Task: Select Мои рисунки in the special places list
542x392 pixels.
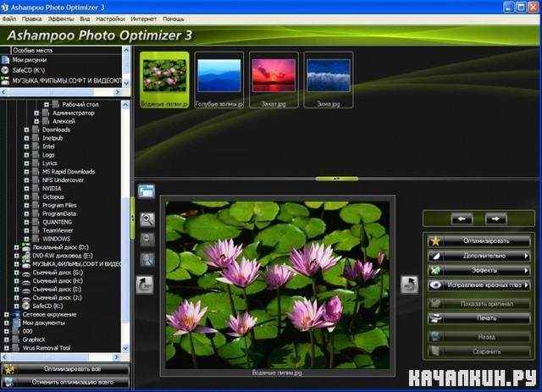Action: point(30,60)
